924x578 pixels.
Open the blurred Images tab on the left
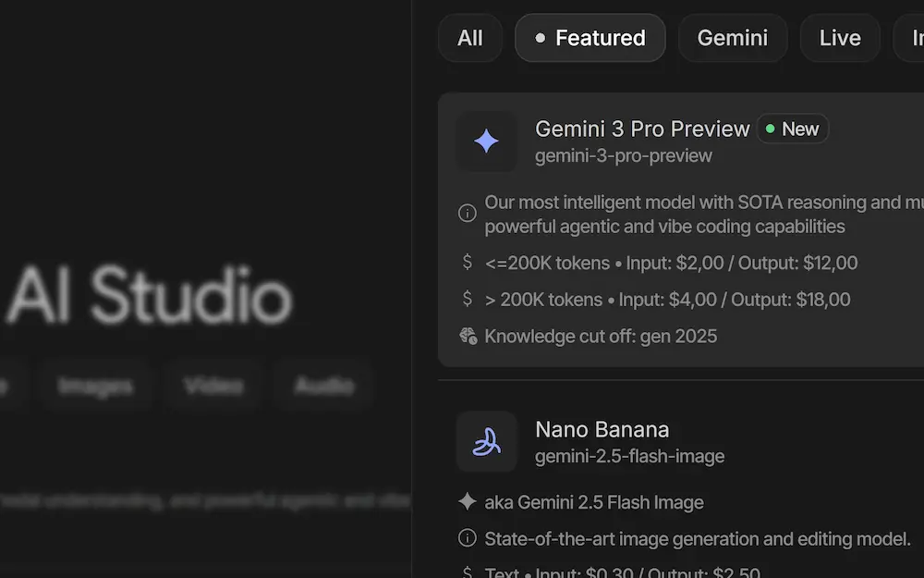95,386
